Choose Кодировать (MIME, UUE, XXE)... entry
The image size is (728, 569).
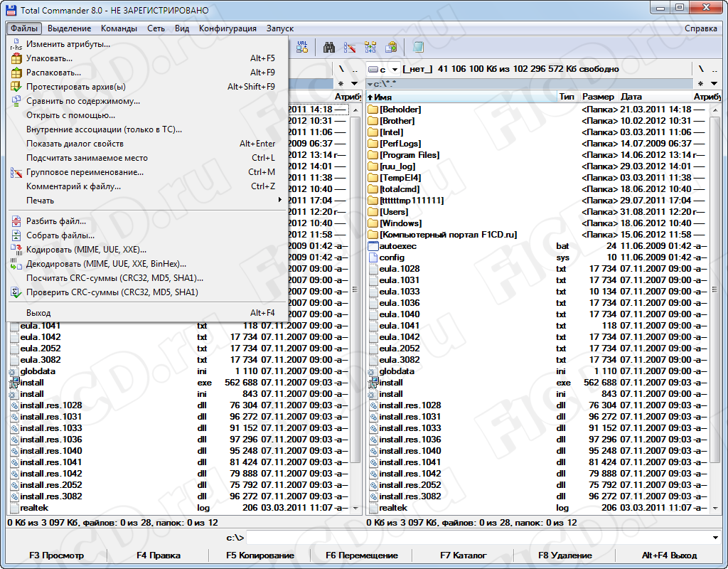[148, 250]
